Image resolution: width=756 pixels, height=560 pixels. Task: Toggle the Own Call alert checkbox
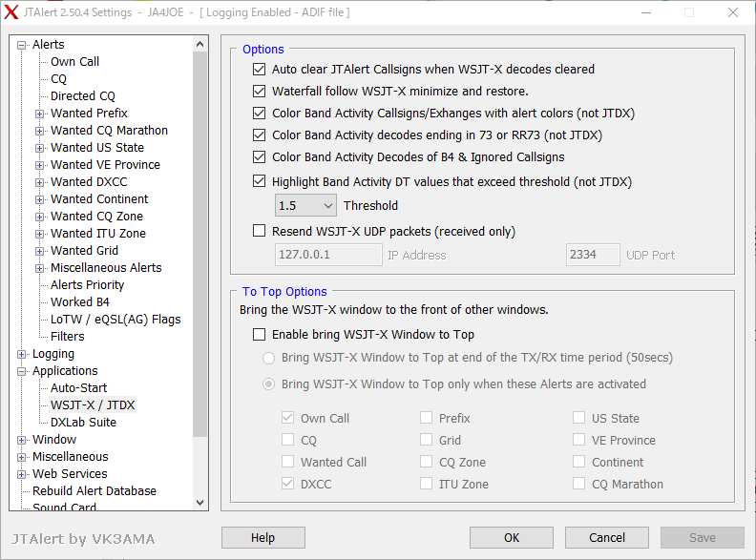pos(288,417)
